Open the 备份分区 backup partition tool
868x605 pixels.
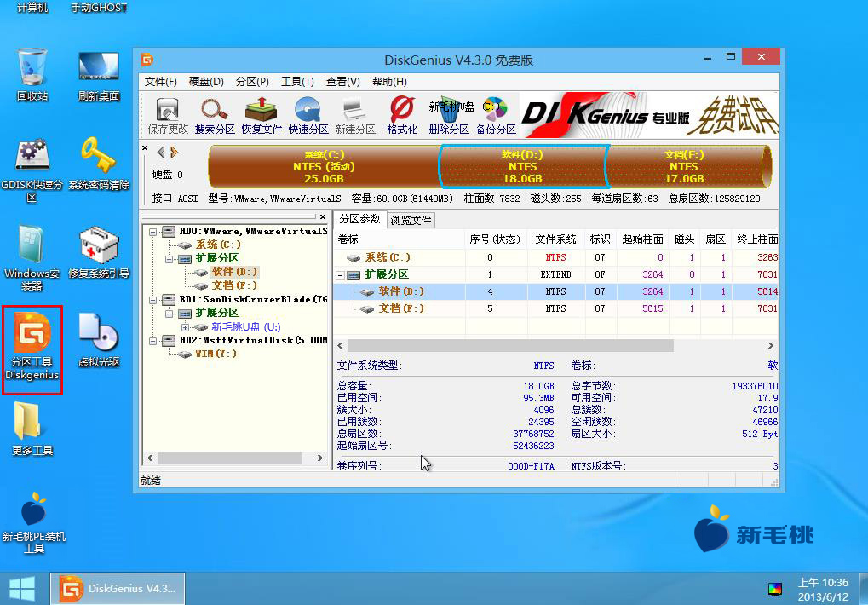(496, 116)
